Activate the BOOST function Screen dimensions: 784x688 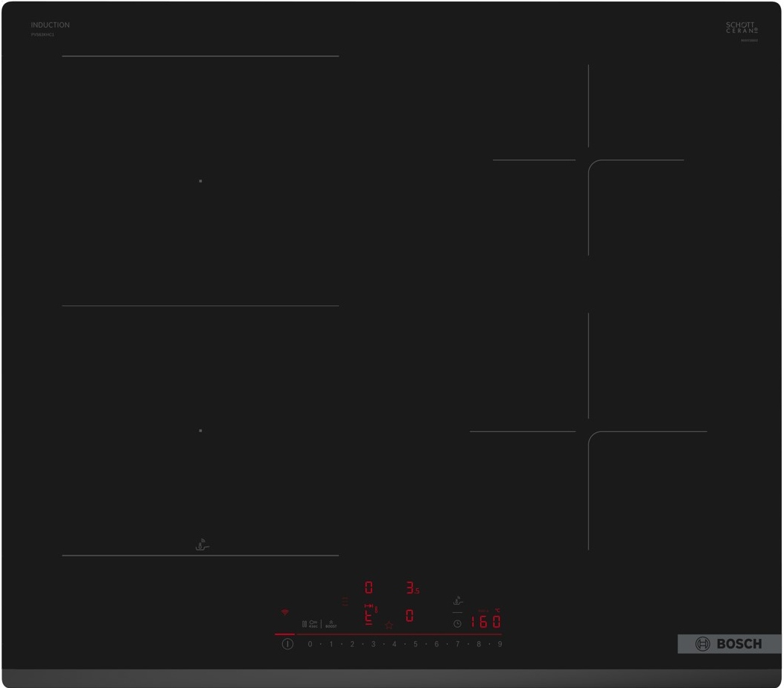point(331,625)
